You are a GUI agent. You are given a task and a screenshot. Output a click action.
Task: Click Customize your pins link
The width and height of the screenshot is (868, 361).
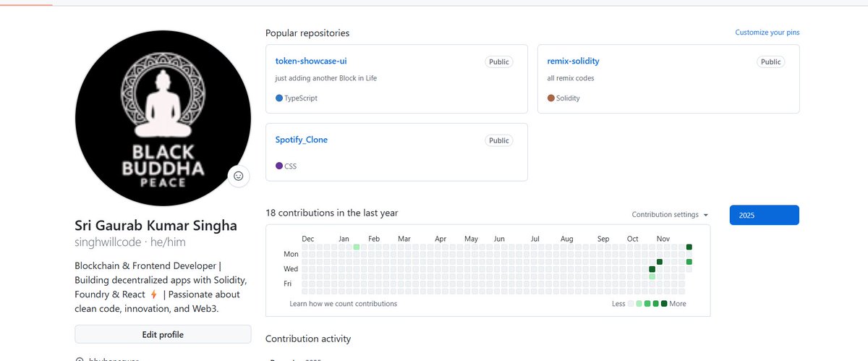(x=767, y=33)
